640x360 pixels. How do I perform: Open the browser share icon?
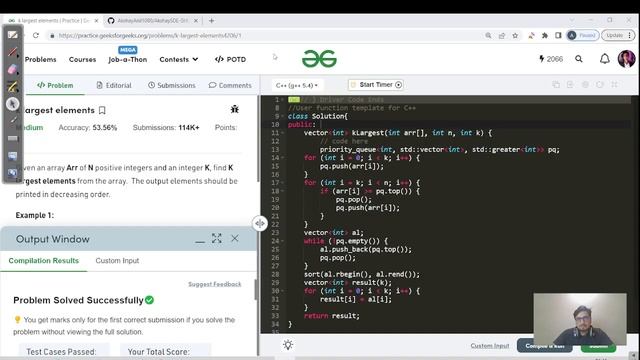502,36
